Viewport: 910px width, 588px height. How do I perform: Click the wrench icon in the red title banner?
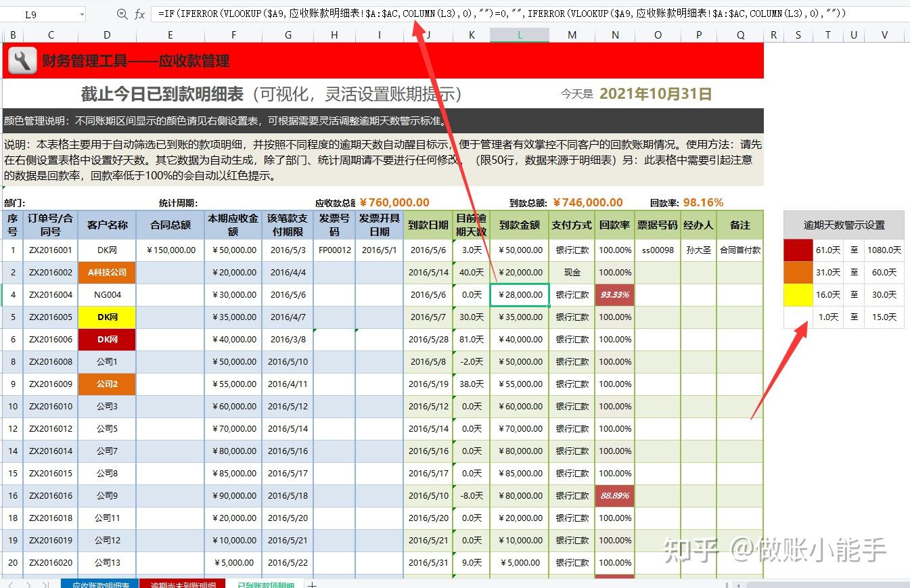pyautogui.click(x=22, y=61)
